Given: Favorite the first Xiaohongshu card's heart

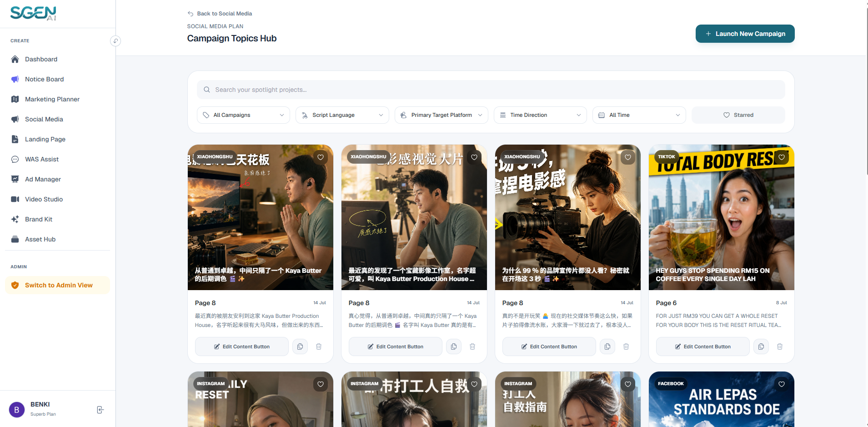Looking at the screenshot, I should (x=321, y=157).
